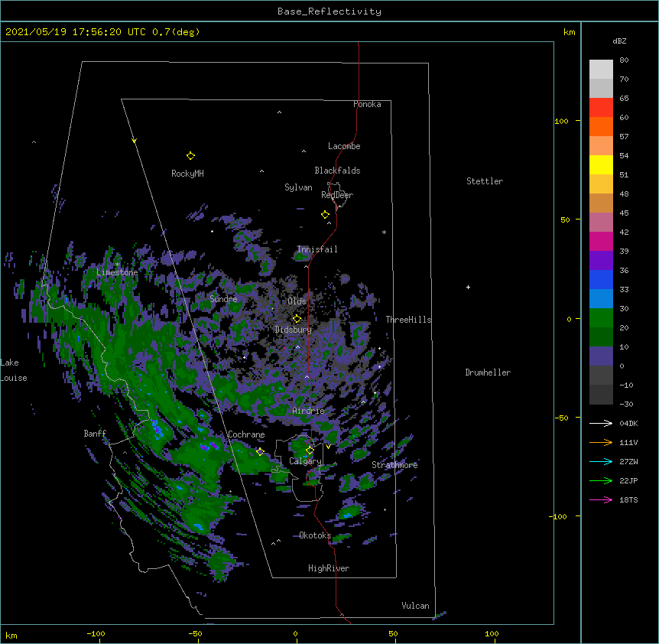Select the blue 36 dBZ color swatch
The width and height of the screenshot is (659, 644).
601,279
